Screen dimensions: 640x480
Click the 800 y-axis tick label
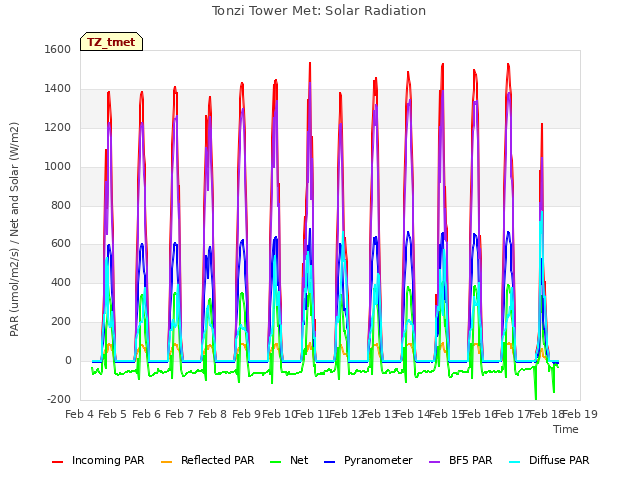[61, 205]
